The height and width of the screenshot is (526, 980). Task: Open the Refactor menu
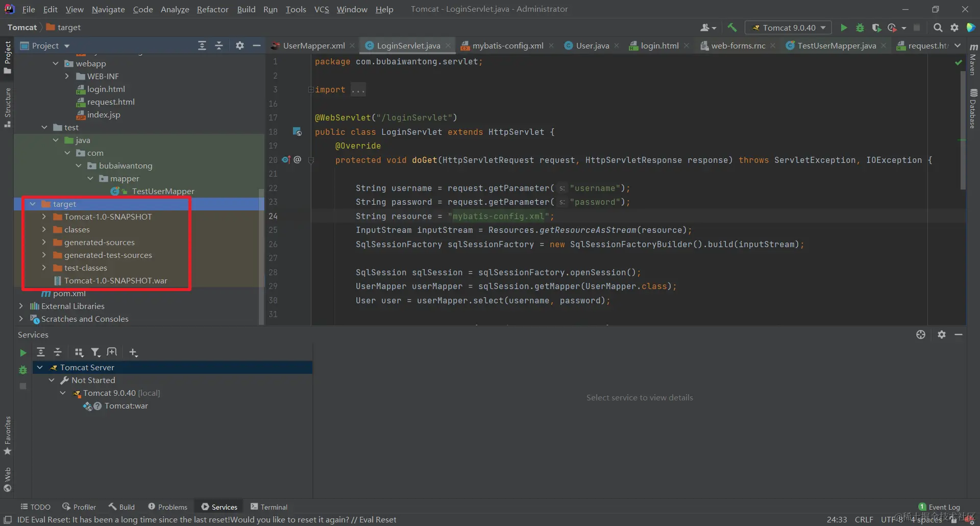point(212,9)
